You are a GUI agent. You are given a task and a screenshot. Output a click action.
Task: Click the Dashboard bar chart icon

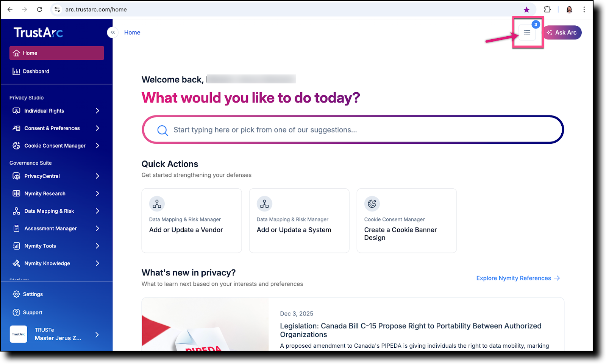(16, 71)
